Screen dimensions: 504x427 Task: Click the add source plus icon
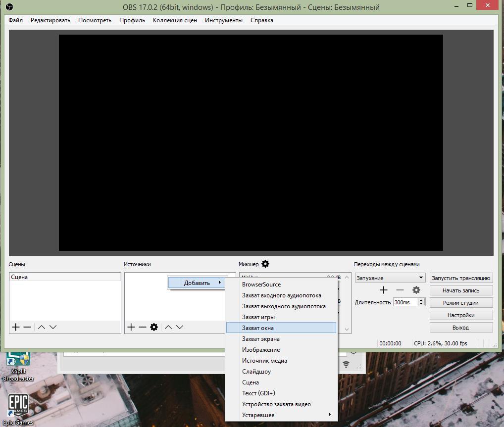(131, 327)
